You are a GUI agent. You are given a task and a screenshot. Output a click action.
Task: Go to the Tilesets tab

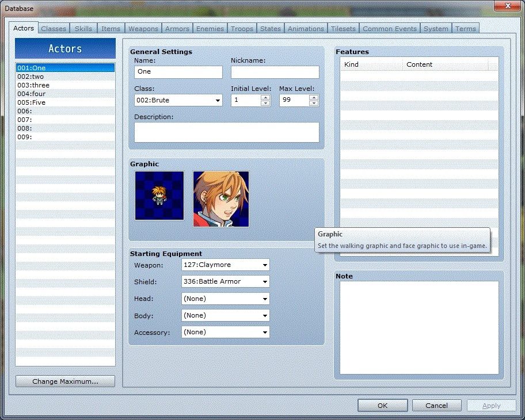pyautogui.click(x=343, y=29)
